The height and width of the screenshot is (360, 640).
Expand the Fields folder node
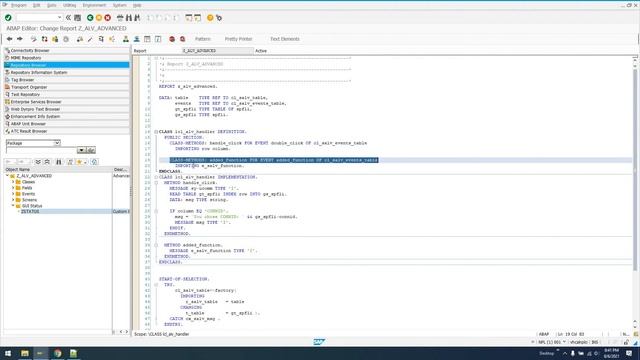[13, 188]
